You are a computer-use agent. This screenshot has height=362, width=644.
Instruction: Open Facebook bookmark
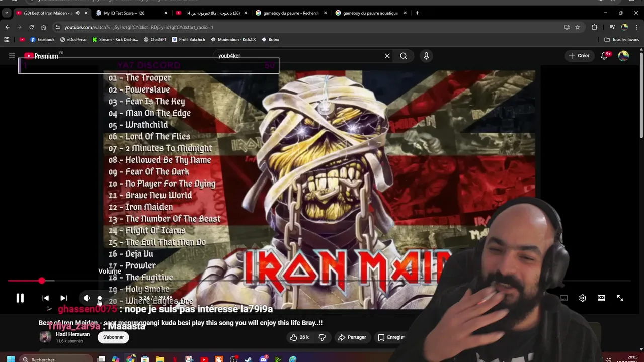point(42,39)
